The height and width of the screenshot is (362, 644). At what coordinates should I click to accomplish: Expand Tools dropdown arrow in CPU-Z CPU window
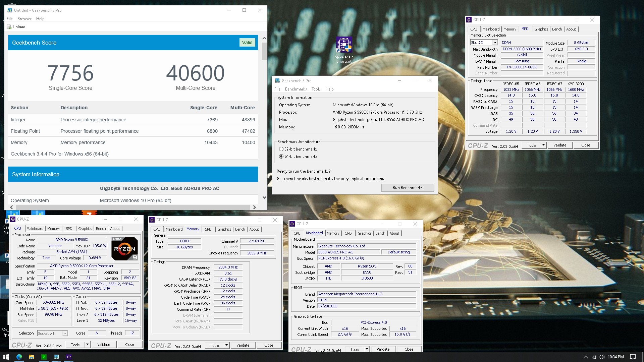click(87, 345)
